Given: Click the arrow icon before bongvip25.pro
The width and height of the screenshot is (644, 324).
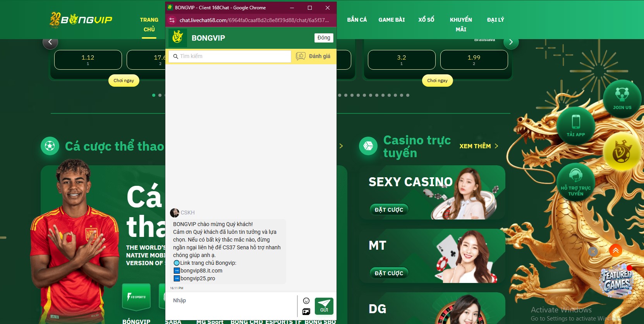Looking at the screenshot, I should (177, 278).
